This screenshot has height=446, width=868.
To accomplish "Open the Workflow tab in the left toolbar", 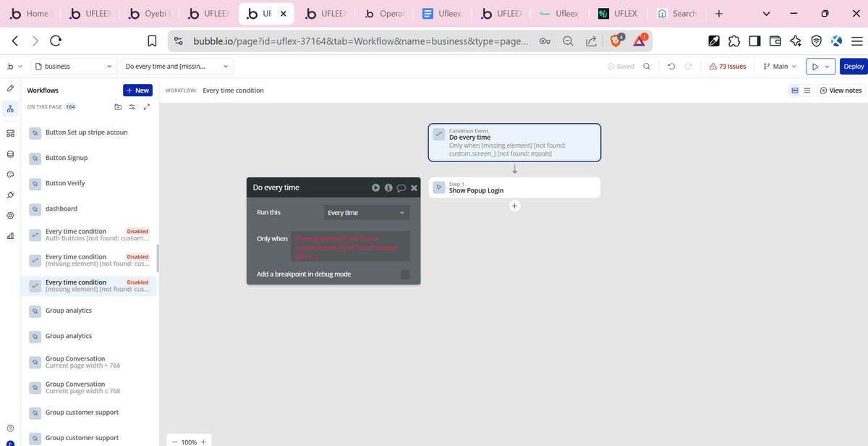I will [x=10, y=109].
